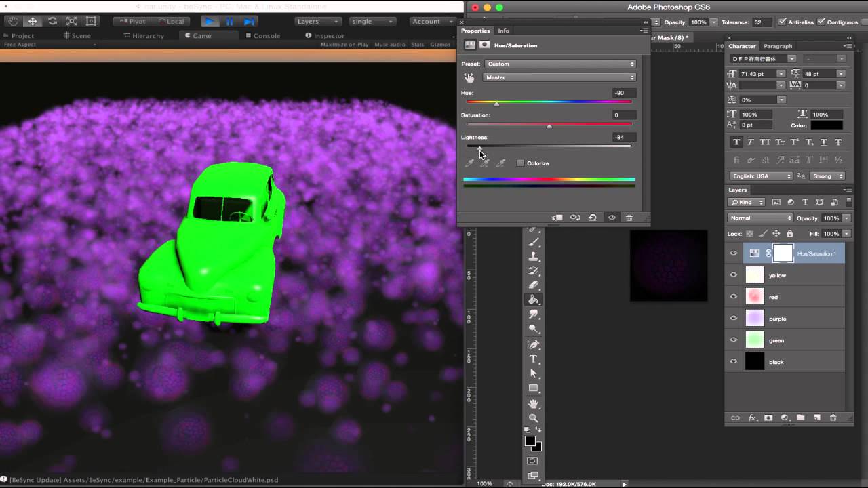Select the Smudge tool
The height and width of the screenshot is (488, 868).
point(534,314)
